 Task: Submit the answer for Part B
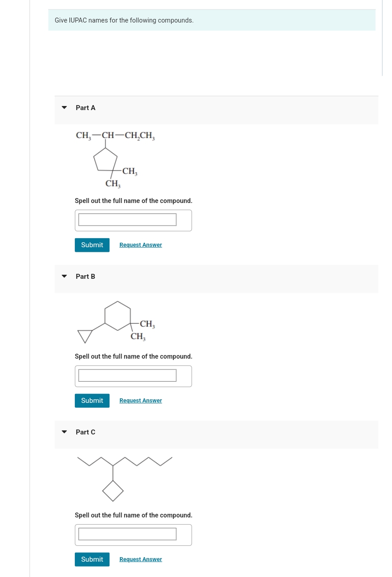[x=91, y=400]
